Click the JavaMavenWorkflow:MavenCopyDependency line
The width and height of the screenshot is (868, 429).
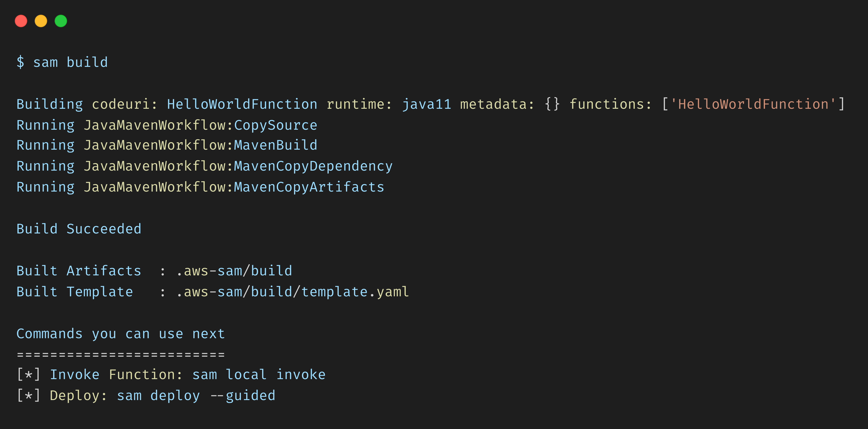coord(238,166)
